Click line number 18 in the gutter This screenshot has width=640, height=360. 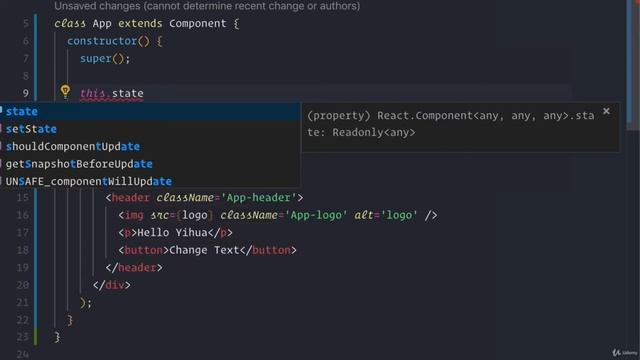coord(22,250)
